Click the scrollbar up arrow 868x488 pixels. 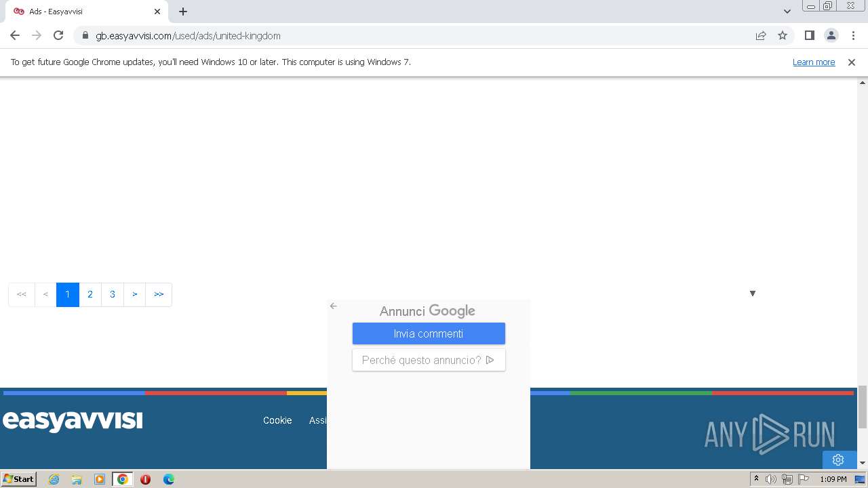click(x=863, y=82)
